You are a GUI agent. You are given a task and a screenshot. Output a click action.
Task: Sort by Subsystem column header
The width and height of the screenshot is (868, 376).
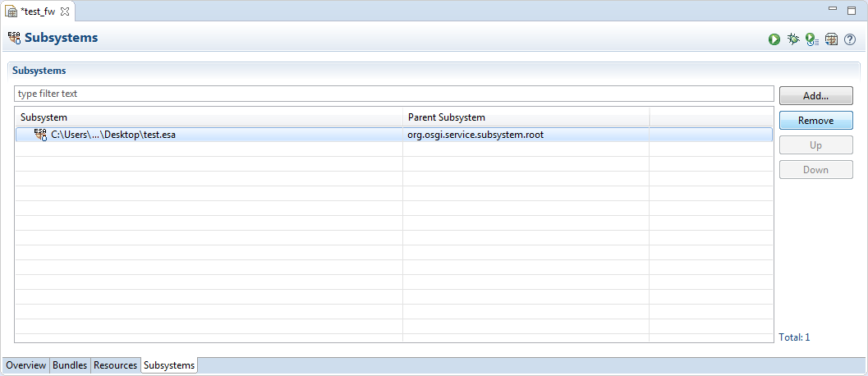209,117
